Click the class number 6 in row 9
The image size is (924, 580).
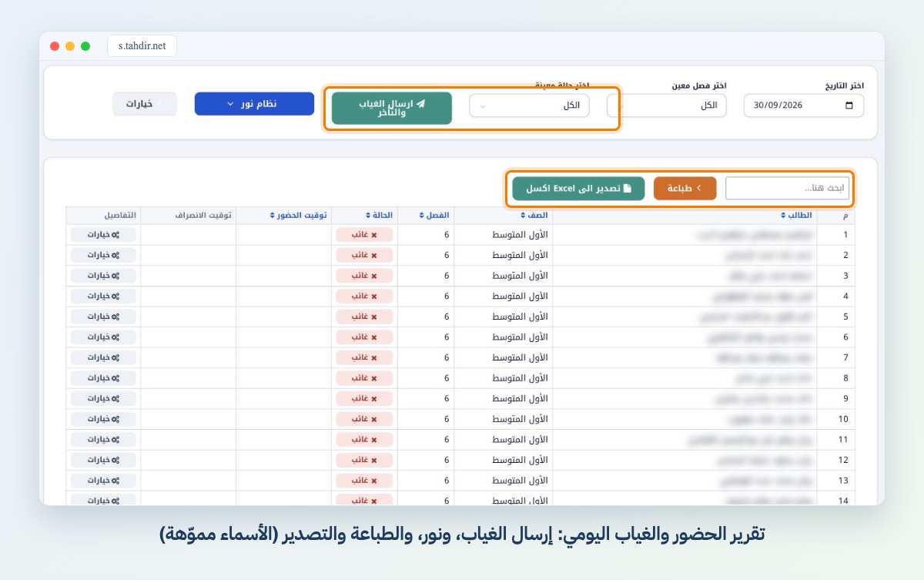[x=447, y=398]
